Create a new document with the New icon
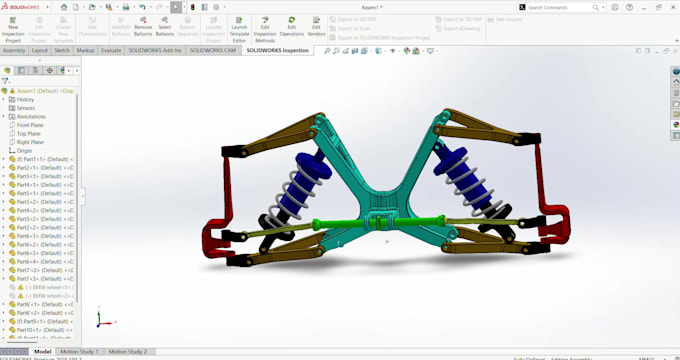This screenshot has height=360, width=680. (75, 7)
